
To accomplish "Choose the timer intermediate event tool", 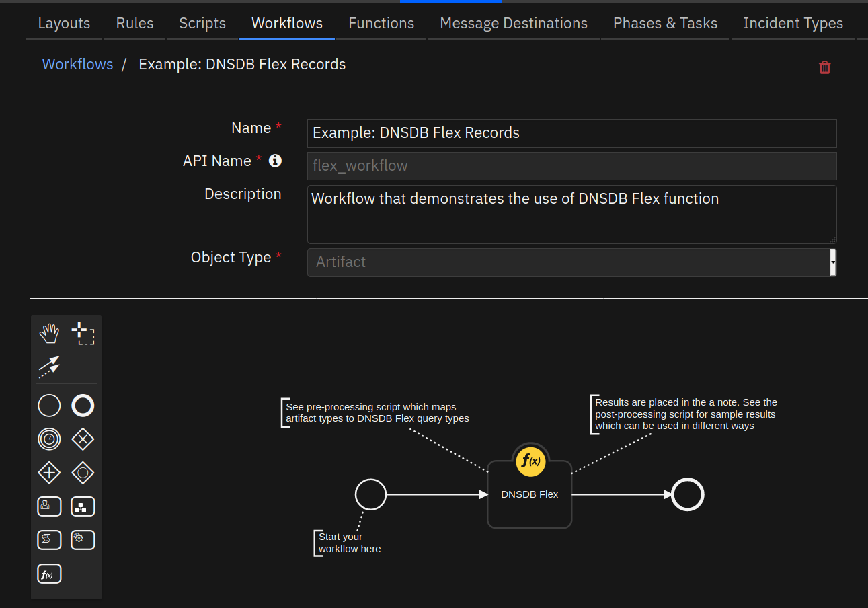I will 49,439.
